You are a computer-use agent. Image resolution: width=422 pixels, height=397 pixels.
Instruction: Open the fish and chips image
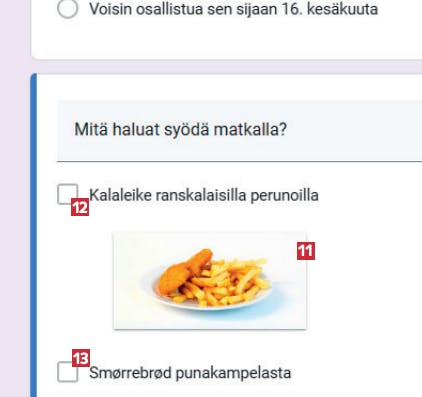click(x=210, y=281)
